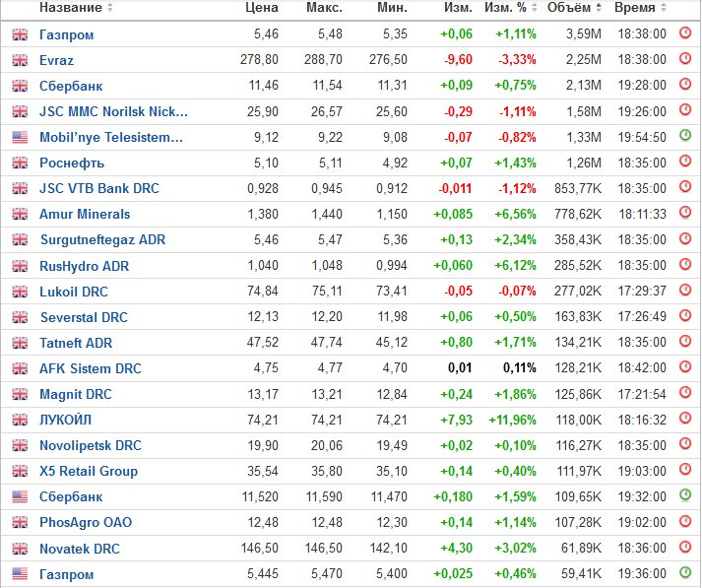Click the UK flag next to Surgutneftegaz ADR
Screen dimensions: 702x588
click(x=20, y=240)
